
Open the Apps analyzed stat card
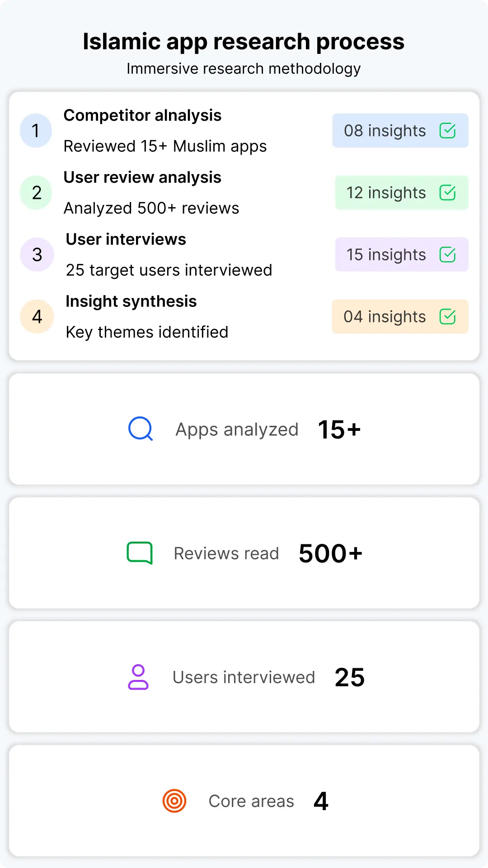(244, 429)
